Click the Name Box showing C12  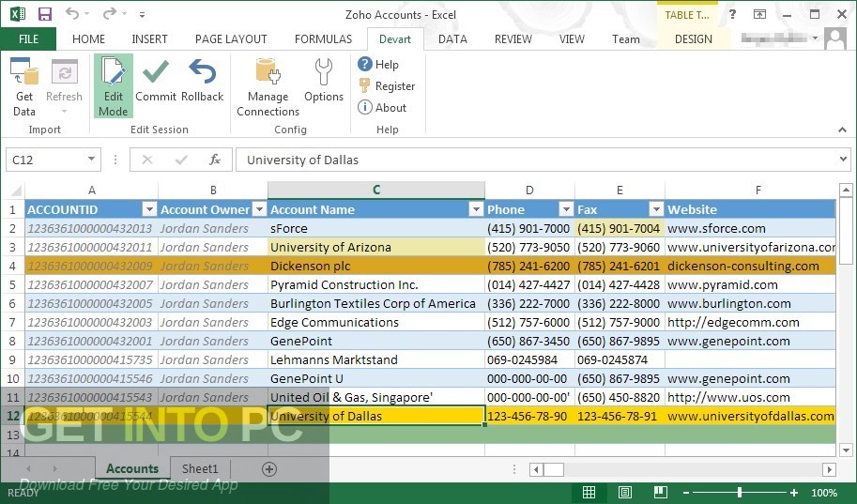pos(45,160)
